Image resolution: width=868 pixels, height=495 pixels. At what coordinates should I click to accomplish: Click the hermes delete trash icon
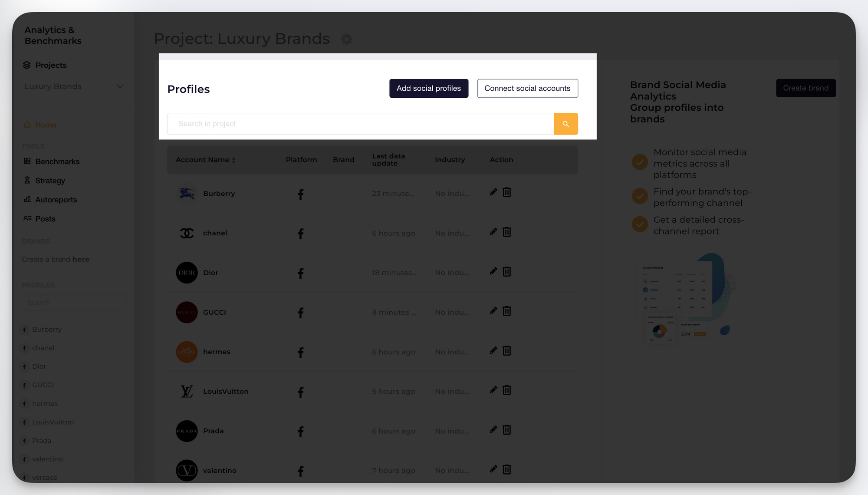point(507,350)
